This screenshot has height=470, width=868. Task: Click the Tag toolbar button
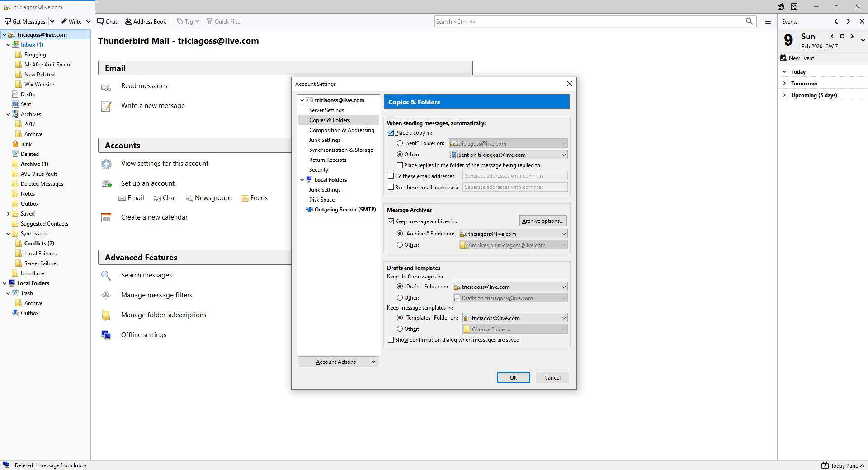click(188, 21)
